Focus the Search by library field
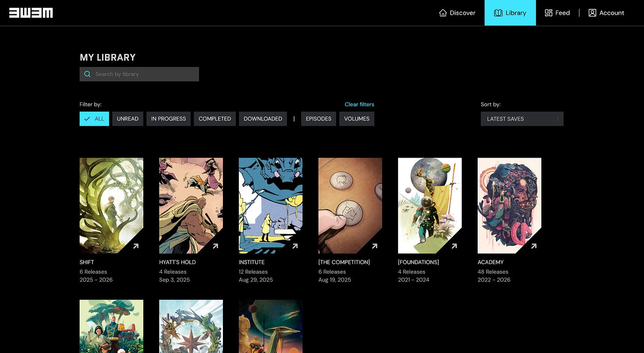644x353 pixels. (139, 74)
